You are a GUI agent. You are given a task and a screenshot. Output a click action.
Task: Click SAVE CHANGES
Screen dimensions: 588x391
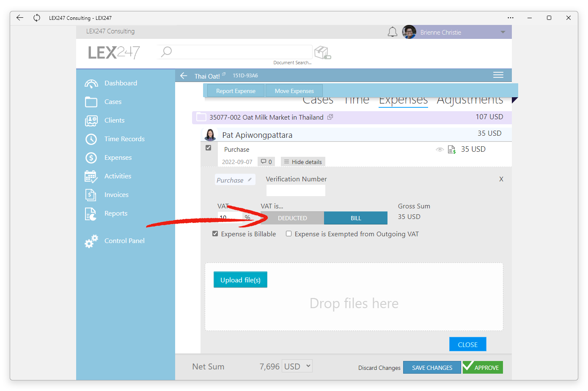pos(432,368)
